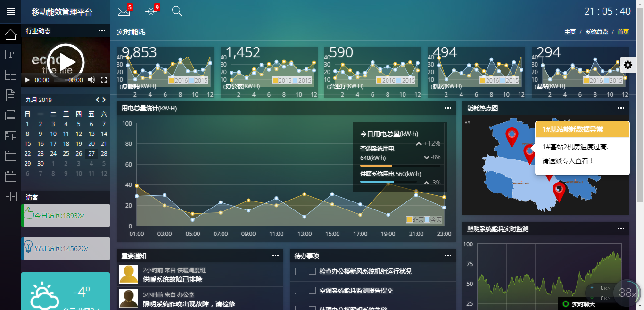Open the text box icon in the sidebar
This screenshot has height=310, width=644.
(x=10, y=54)
